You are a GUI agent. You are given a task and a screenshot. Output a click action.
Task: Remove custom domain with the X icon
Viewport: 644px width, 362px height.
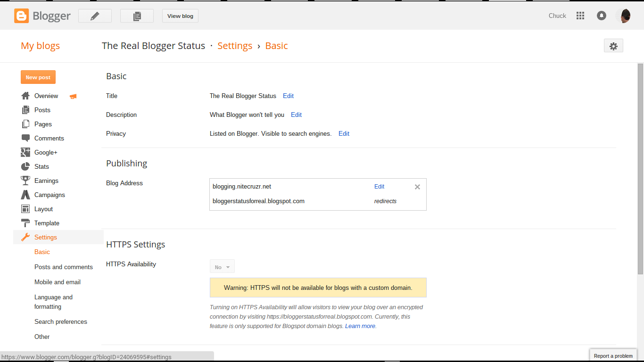(x=417, y=187)
